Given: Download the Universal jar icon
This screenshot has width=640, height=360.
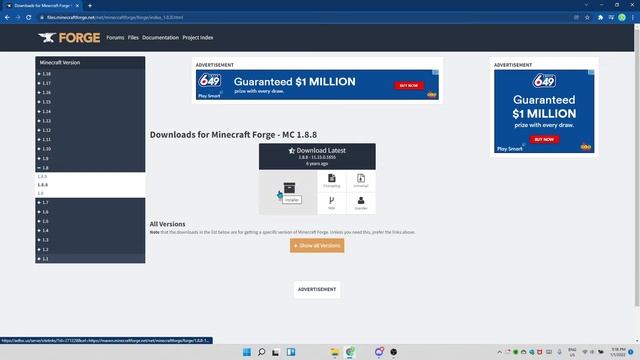Looking at the screenshot, I should (x=361, y=178).
